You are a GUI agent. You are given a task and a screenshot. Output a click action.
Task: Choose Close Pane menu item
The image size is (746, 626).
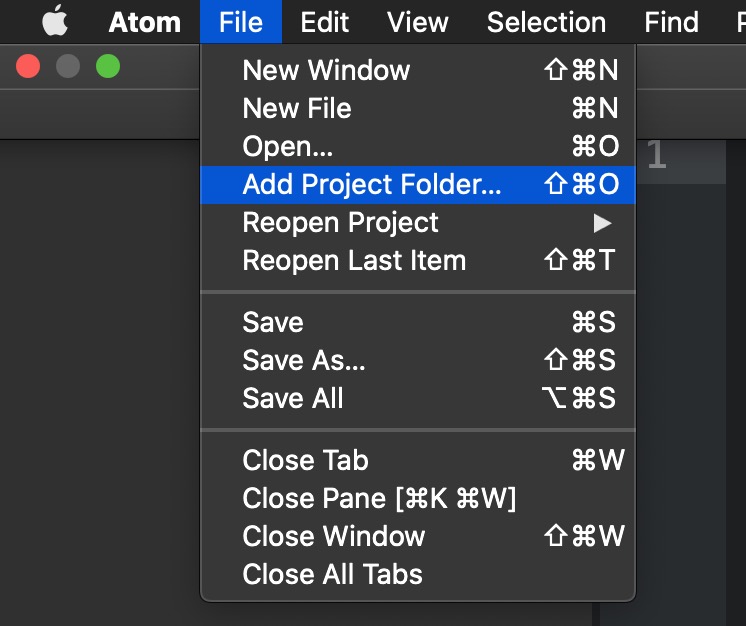pyautogui.click(x=379, y=498)
